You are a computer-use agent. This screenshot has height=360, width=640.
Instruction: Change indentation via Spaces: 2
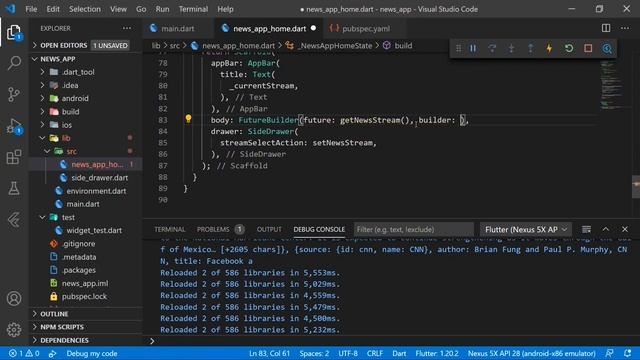(x=314, y=353)
